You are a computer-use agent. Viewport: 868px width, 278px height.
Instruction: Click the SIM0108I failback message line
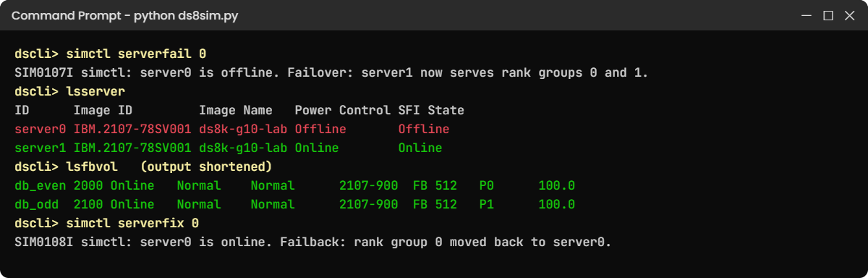[x=313, y=243]
